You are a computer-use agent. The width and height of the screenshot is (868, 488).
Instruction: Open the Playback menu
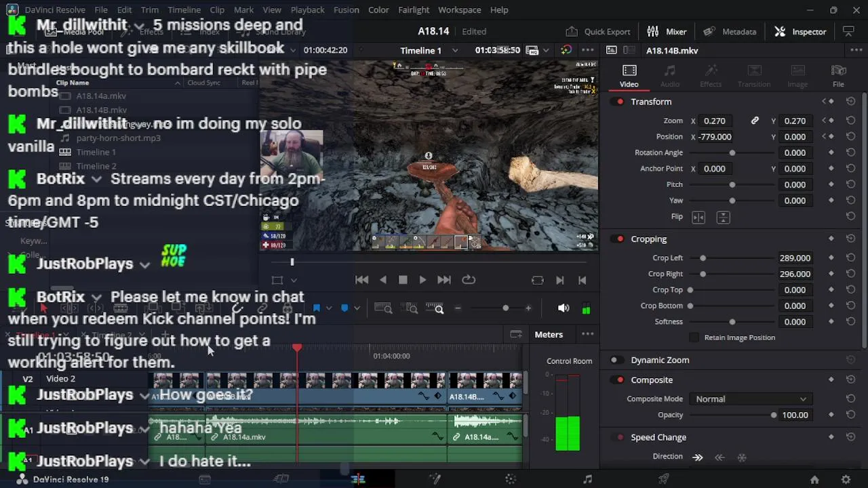307,9
